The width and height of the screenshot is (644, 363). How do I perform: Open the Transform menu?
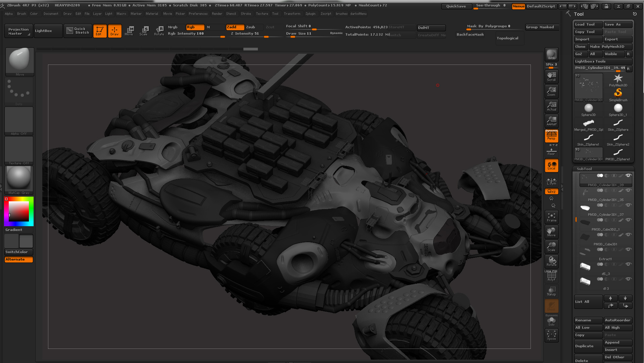coord(292,14)
